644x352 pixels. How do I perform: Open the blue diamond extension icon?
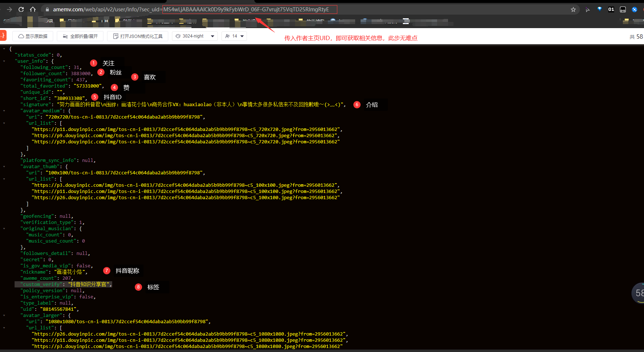pyautogui.click(x=600, y=9)
